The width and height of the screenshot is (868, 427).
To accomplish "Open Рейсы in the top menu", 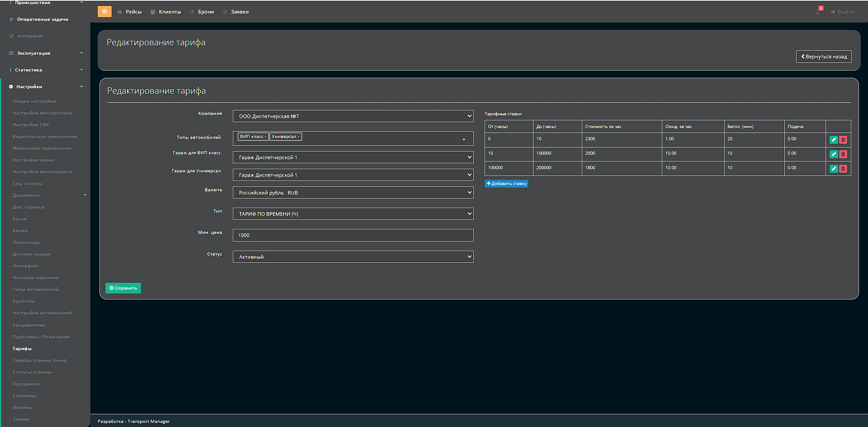I will [x=129, y=12].
